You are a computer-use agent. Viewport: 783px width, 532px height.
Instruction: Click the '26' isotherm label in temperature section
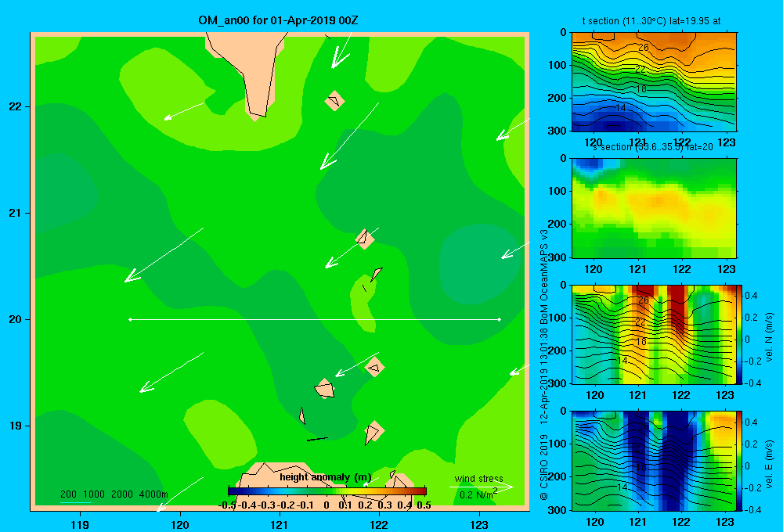643,48
